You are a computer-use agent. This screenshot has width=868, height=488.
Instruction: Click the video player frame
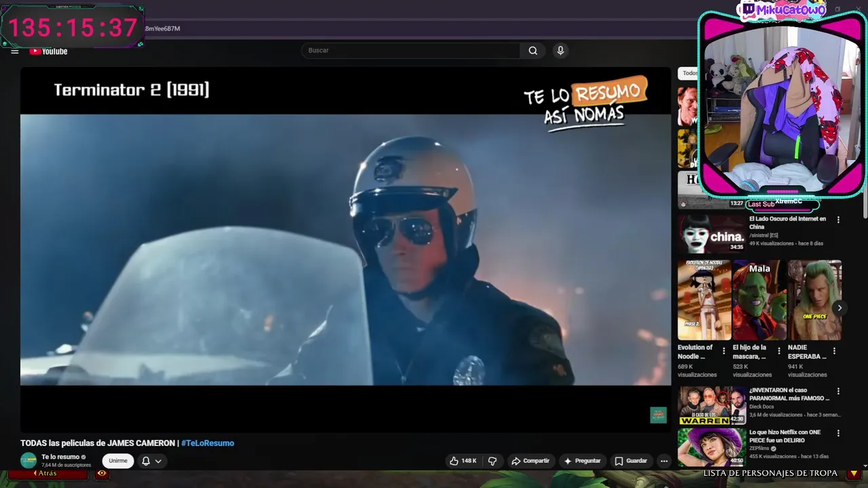coord(345,249)
